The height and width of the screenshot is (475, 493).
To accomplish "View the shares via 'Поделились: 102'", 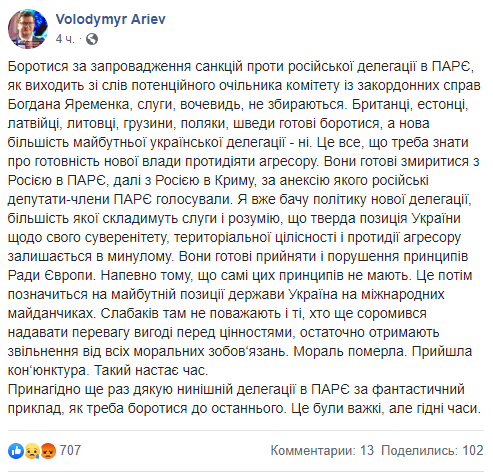I will point(432,450).
